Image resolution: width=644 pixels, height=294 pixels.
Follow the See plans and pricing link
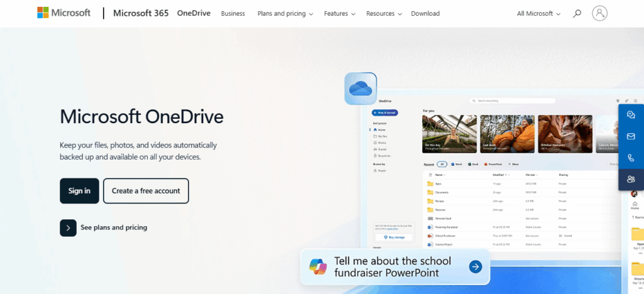114,227
